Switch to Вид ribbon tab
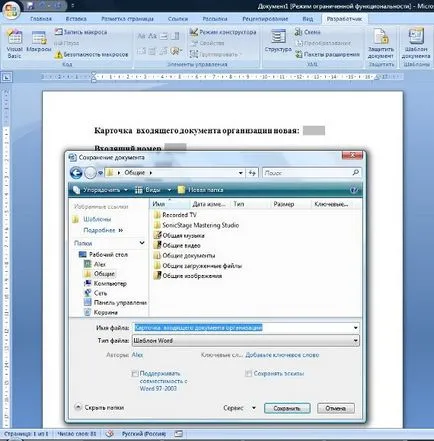The height and width of the screenshot is (441, 434). [307, 19]
